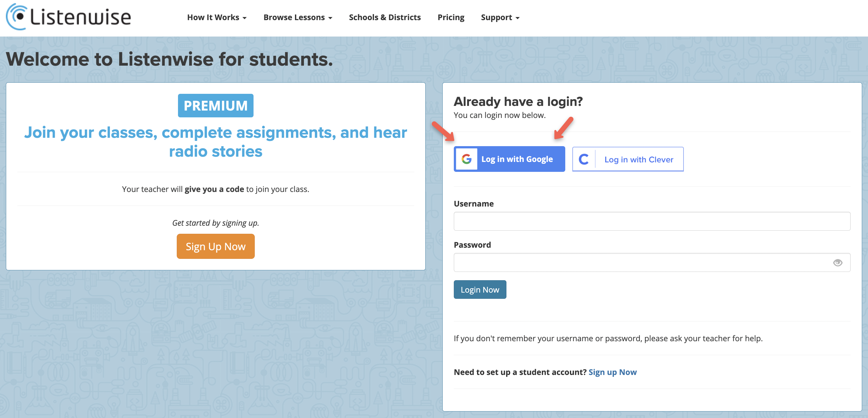
Task: Click the Login Now teal button
Action: click(x=480, y=289)
